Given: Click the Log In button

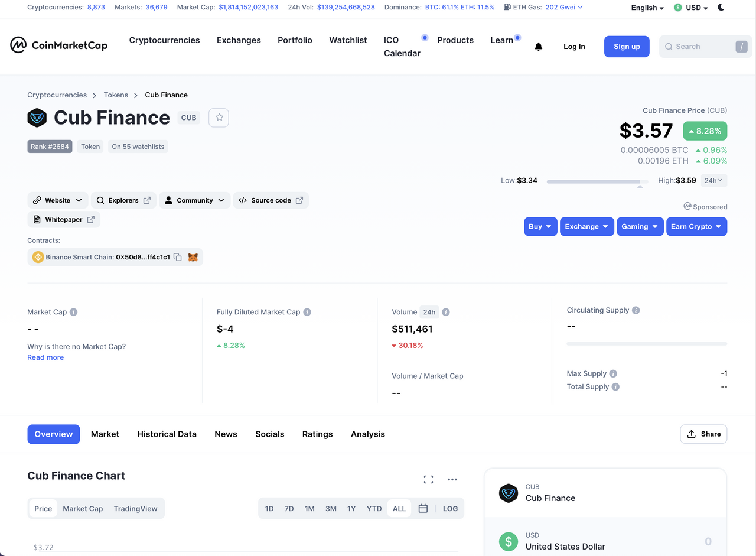Looking at the screenshot, I should (x=574, y=47).
